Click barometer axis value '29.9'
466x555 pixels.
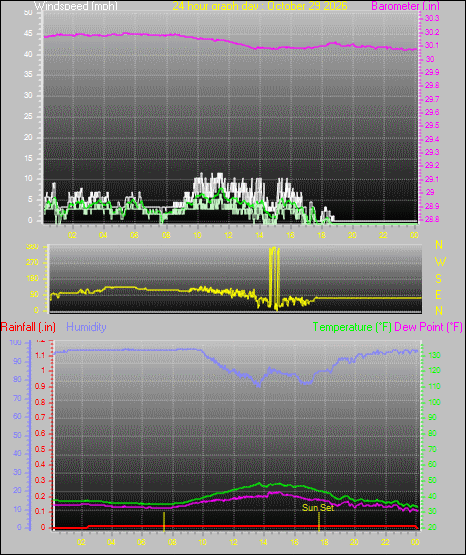pos(432,72)
